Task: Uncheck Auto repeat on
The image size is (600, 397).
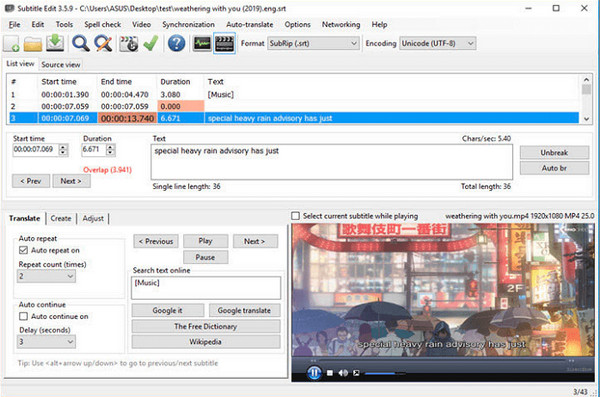Action: pyautogui.click(x=24, y=250)
